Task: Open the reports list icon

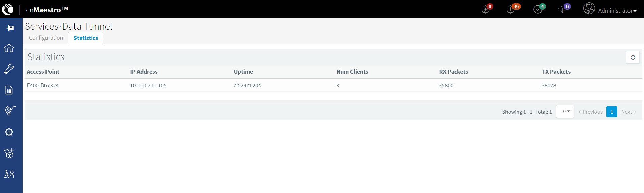Action: [9, 90]
